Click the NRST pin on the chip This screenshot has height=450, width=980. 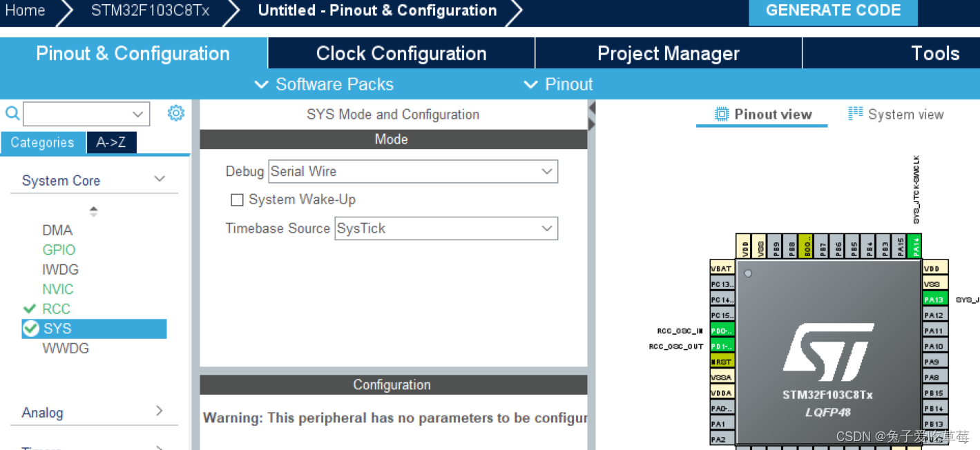tap(722, 362)
